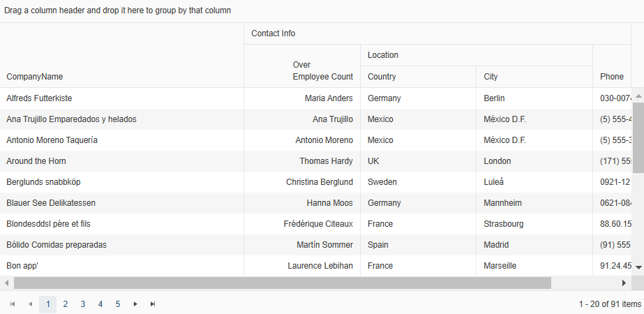
Task: Go to the next page arrow icon
Action: point(135,304)
